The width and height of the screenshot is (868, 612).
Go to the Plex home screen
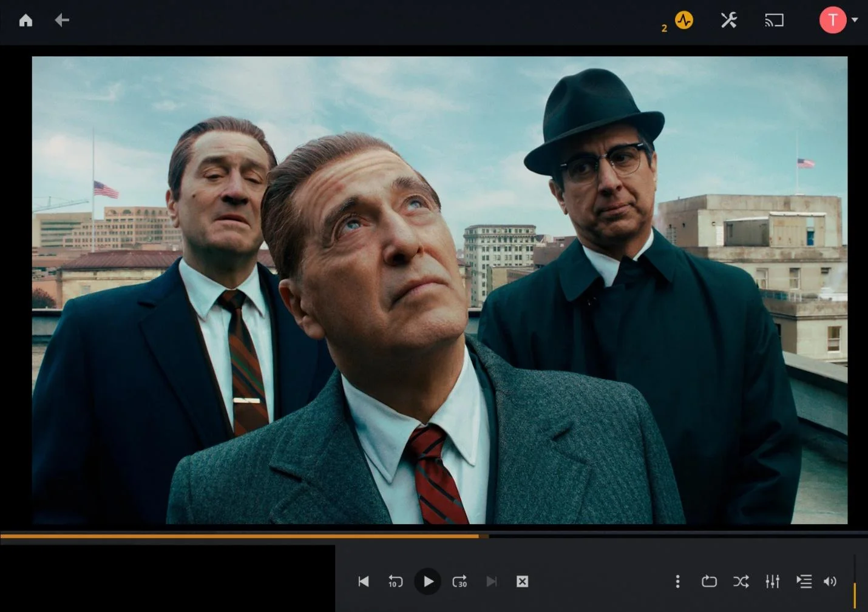pos(25,21)
